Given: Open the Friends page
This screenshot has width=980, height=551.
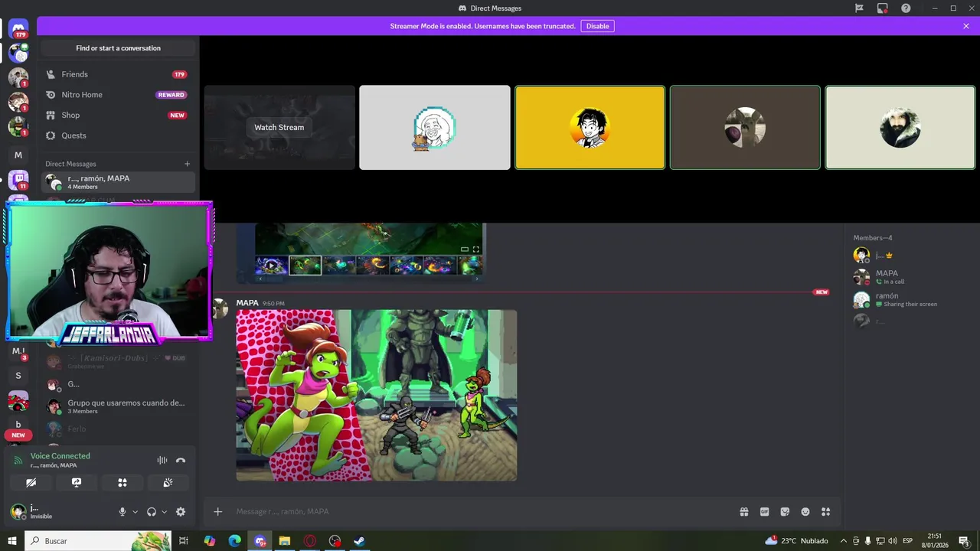Looking at the screenshot, I should coord(118,74).
